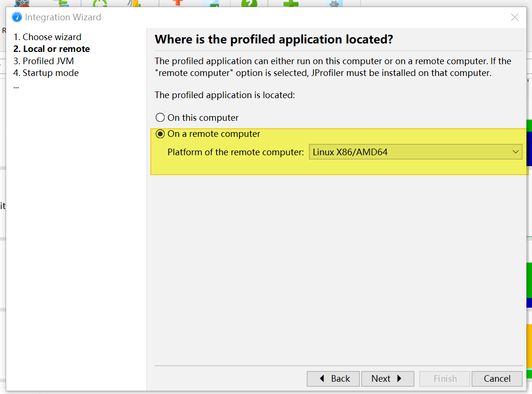Open settings with the gear toolbar icon

coord(334,3)
